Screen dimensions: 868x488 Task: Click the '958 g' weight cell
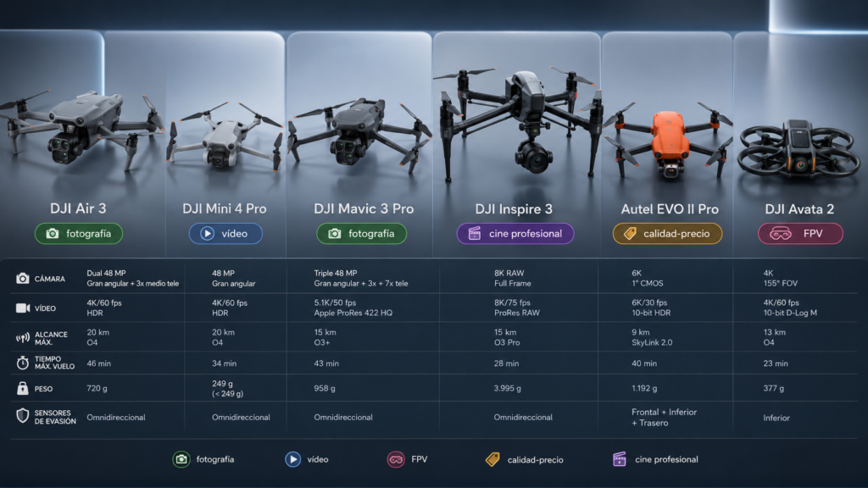click(325, 388)
